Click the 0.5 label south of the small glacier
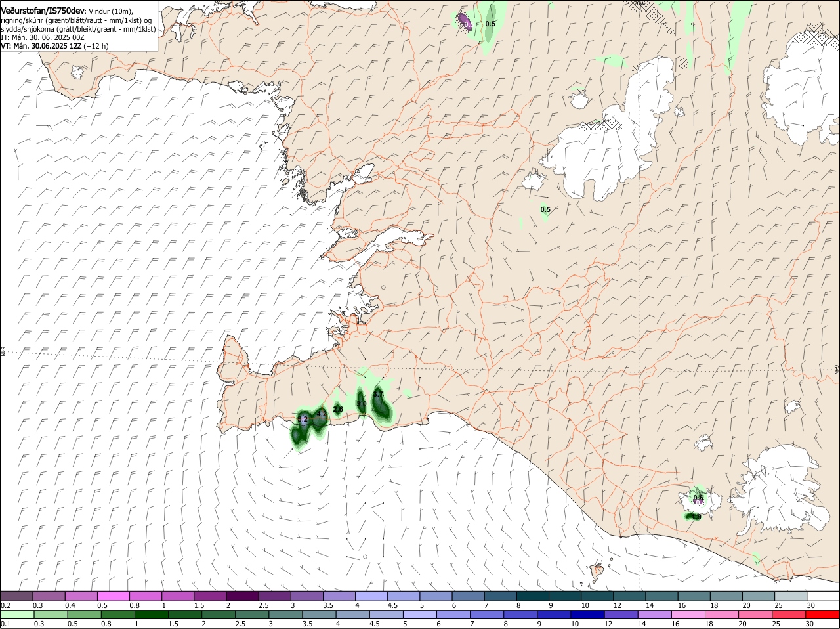Screen dimensions: 840x629 (x=545, y=210)
